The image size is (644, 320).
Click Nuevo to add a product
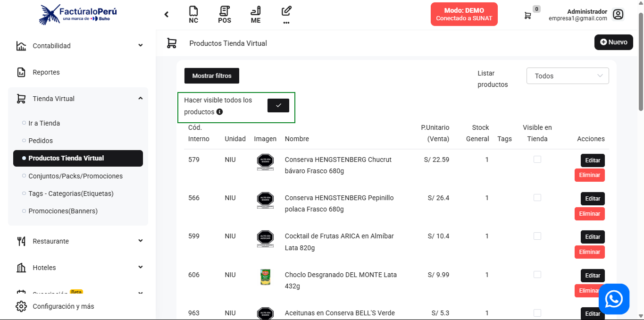613,42
